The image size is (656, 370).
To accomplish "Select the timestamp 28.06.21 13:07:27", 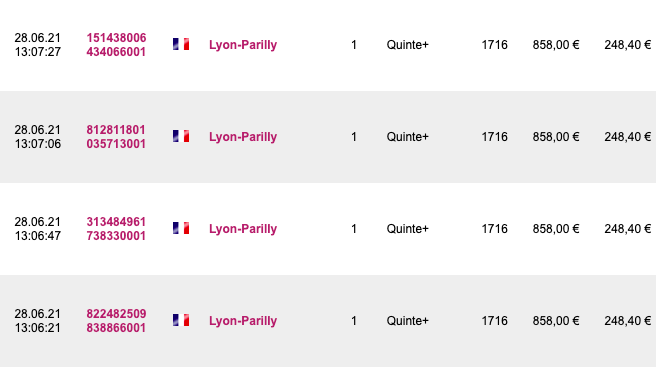I will coord(38,45).
